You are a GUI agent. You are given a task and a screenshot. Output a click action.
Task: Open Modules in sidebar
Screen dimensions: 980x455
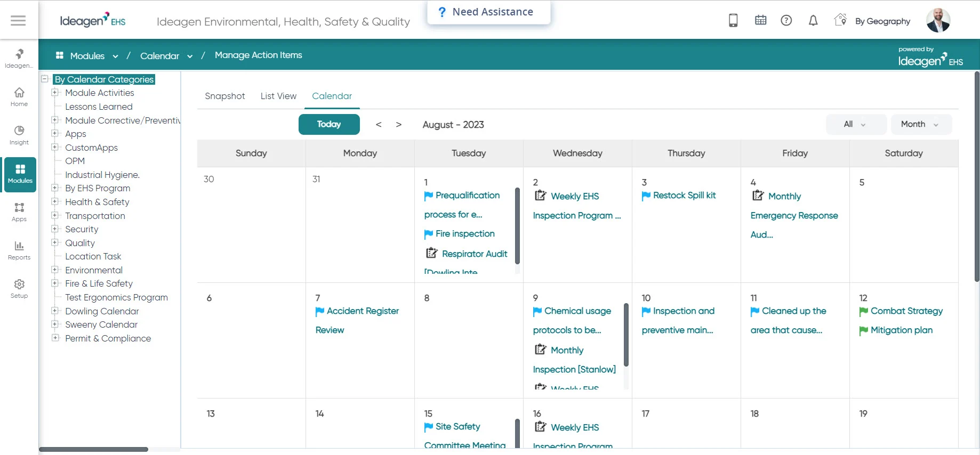click(x=20, y=174)
